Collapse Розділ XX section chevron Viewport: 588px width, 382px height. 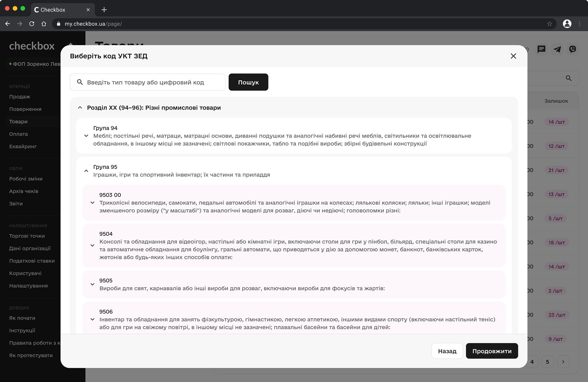[80, 108]
